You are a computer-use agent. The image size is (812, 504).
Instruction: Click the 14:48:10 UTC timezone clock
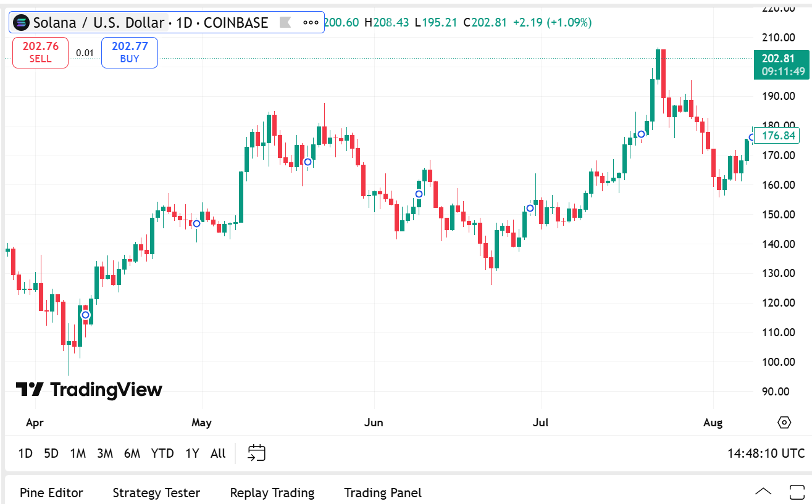pos(766,453)
